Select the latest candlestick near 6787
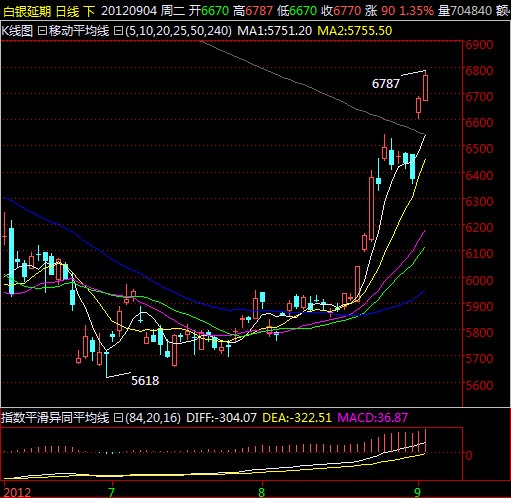The width and height of the screenshot is (511, 498). (x=425, y=86)
